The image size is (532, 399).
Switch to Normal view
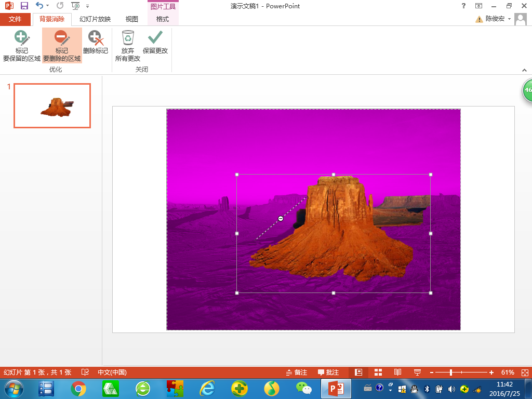click(x=358, y=373)
